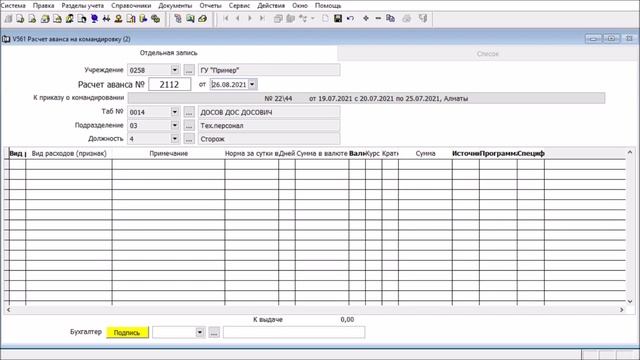Image resolution: width=640 pixels, height=360 pixels.
Task: Go to next record arrow icon
Action: tap(250, 18)
